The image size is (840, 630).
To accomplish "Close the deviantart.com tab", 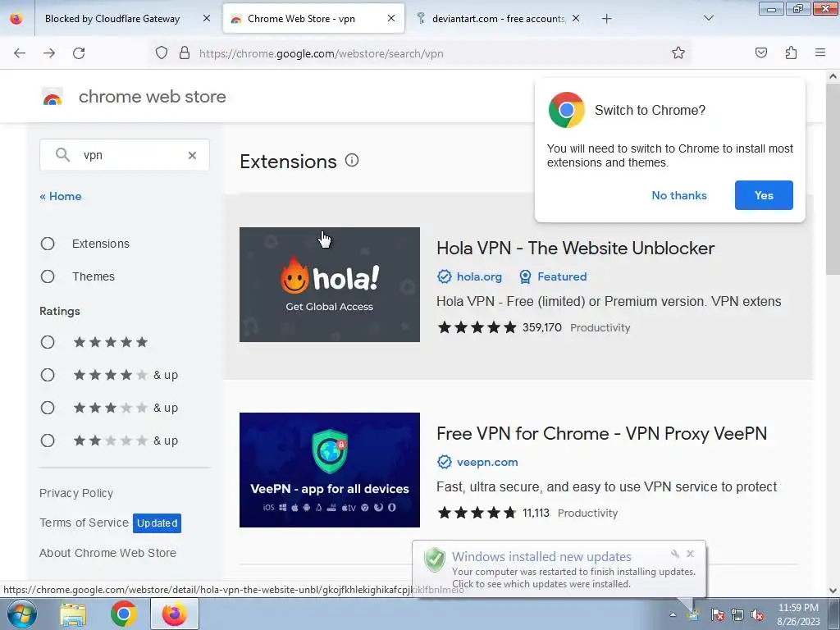I will (576, 19).
